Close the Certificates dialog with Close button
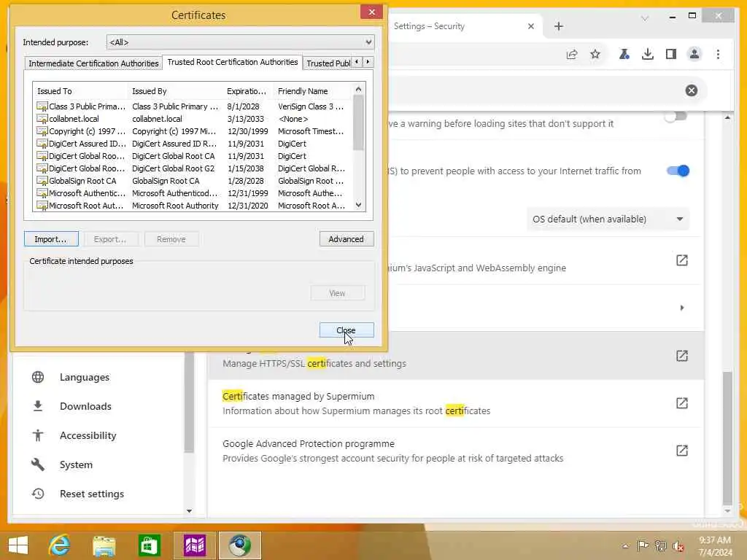This screenshot has width=747, height=560. pos(347,330)
